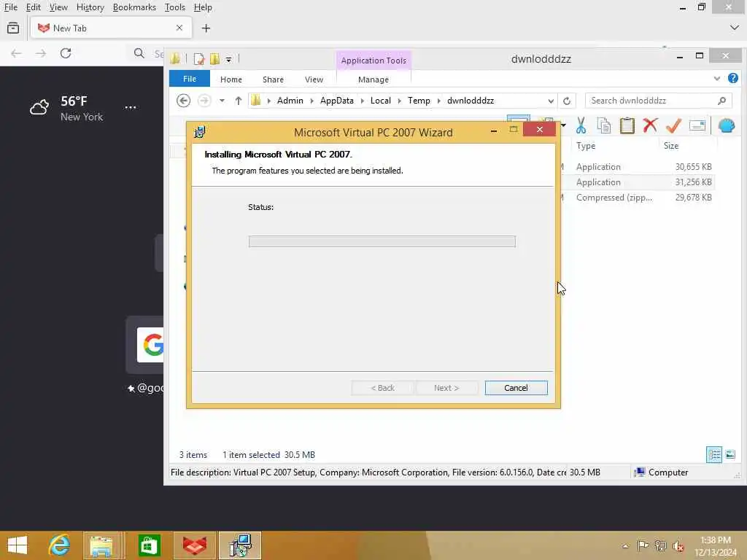Switch to the View ribbon tab
This screenshot has width=747, height=560.
(314, 79)
